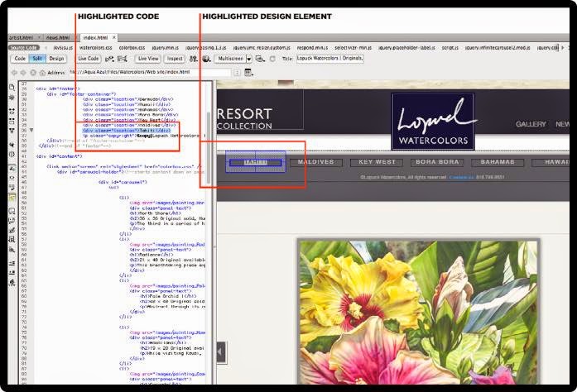Viewport: 577px width, 392px height.
Task: Click the code pane vertical scrollbar
Action: (209, 148)
